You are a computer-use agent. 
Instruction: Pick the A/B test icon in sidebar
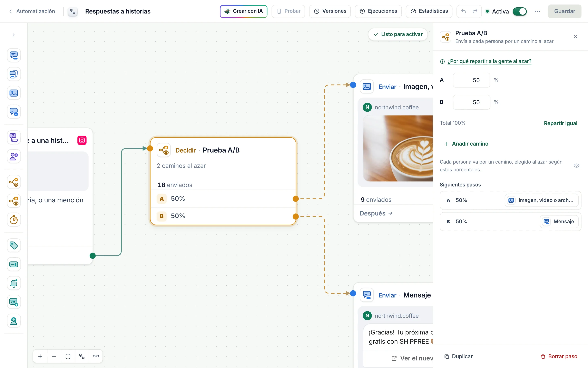14,201
